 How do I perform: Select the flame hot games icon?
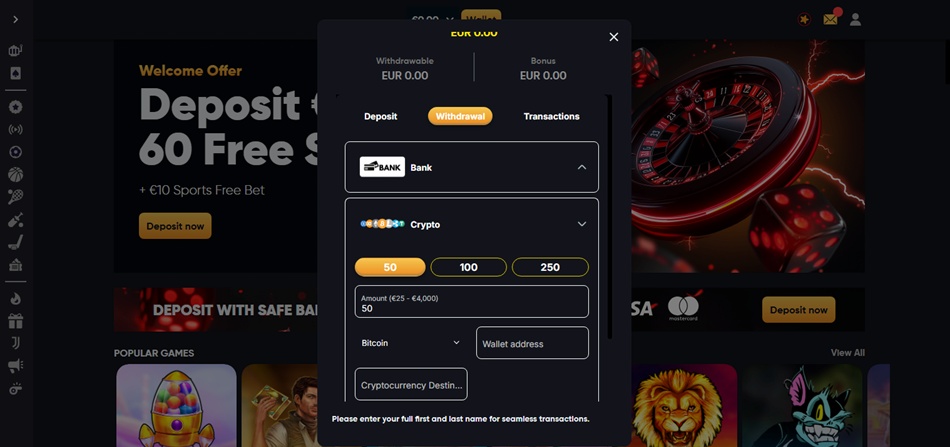(x=15, y=298)
